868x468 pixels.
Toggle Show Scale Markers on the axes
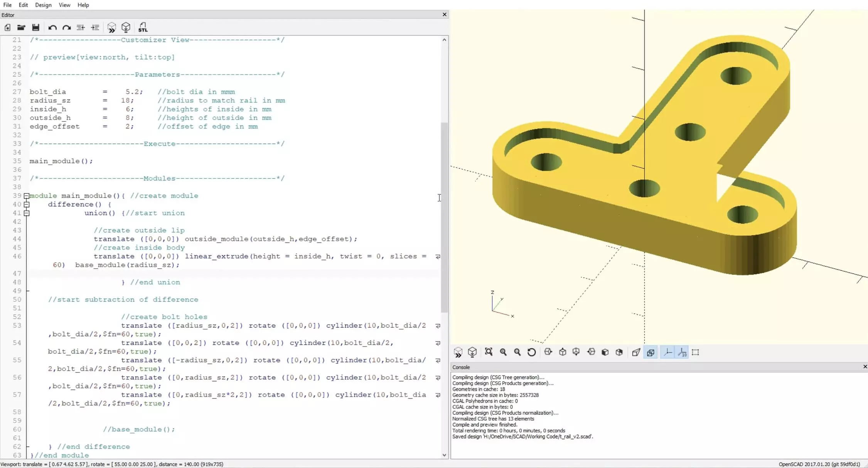(682, 352)
